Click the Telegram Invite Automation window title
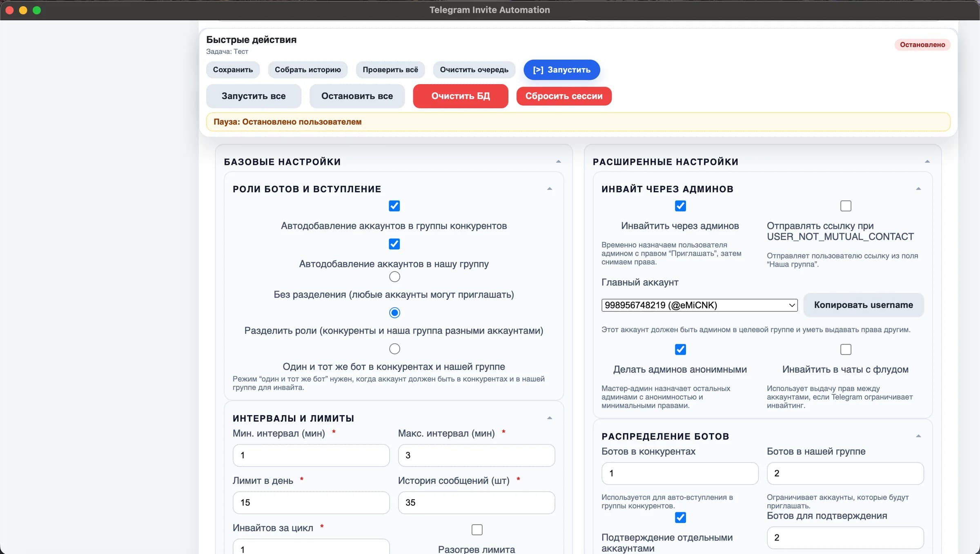980x554 pixels. (490, 10)
